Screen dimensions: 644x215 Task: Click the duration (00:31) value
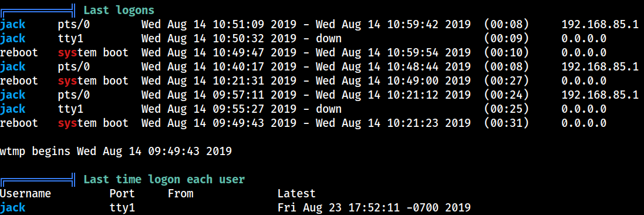(x=507, y=123)
